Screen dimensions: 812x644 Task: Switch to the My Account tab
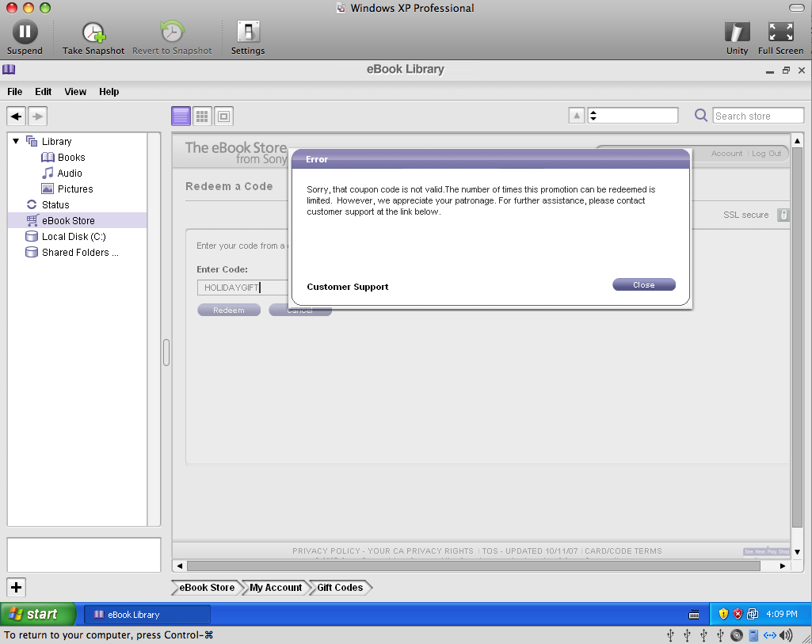(x=276, y=588)
